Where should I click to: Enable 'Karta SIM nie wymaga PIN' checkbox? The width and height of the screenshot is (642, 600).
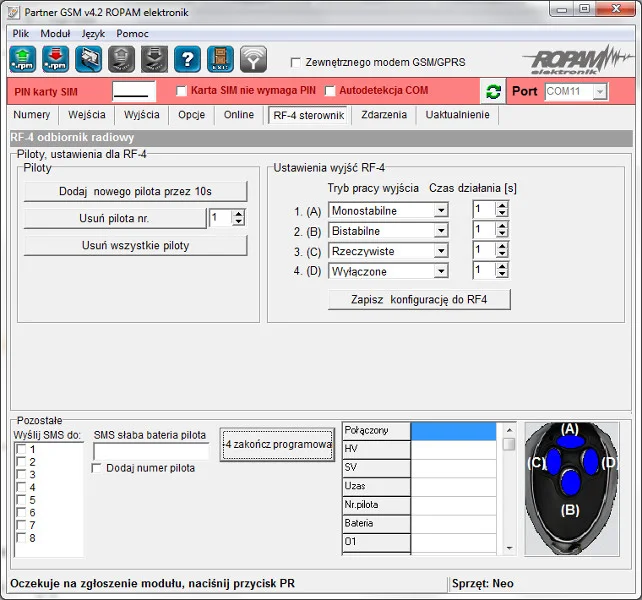tap(182, 91)
